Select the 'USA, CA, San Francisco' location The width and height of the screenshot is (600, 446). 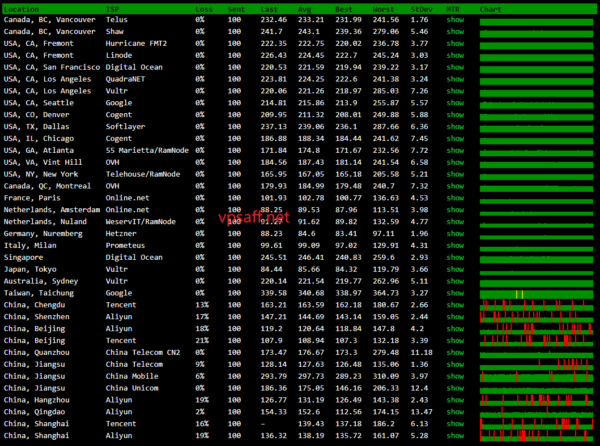click(x=52, y=67)
